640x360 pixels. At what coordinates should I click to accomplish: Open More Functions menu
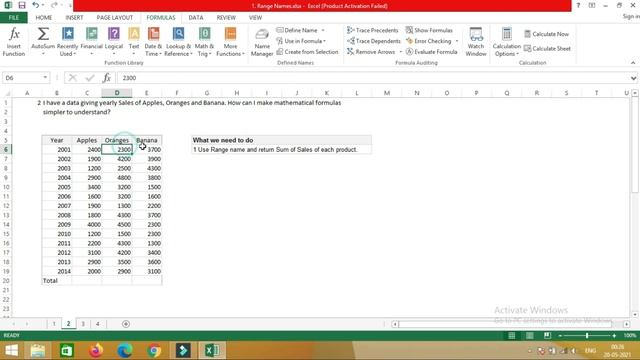(x=230, y=42)
